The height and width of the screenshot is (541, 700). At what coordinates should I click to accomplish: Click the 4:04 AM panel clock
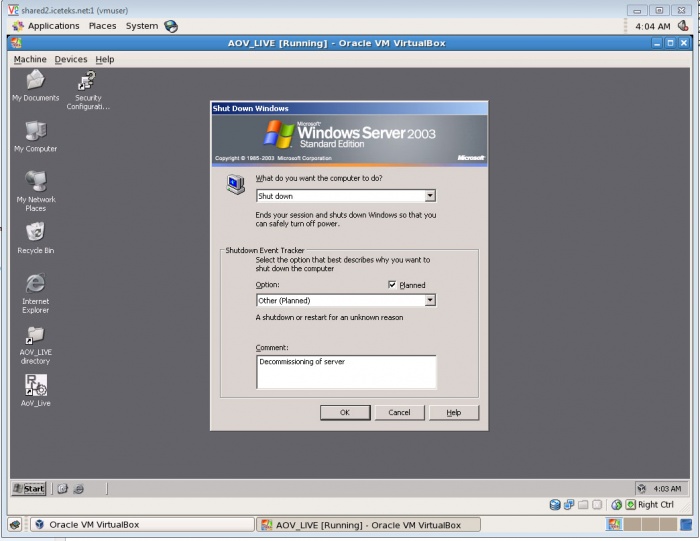tap(653, 26)
